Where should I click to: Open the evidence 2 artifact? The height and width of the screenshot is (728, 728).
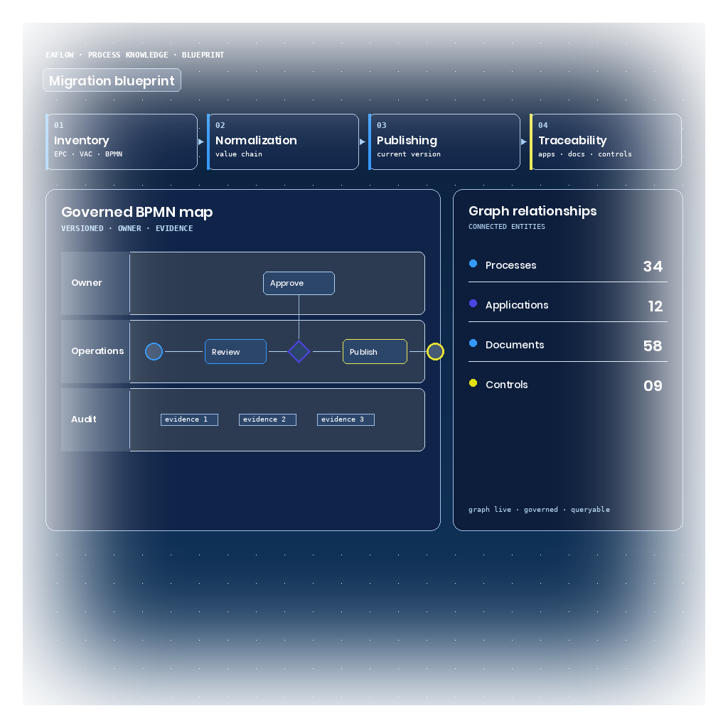267,419
